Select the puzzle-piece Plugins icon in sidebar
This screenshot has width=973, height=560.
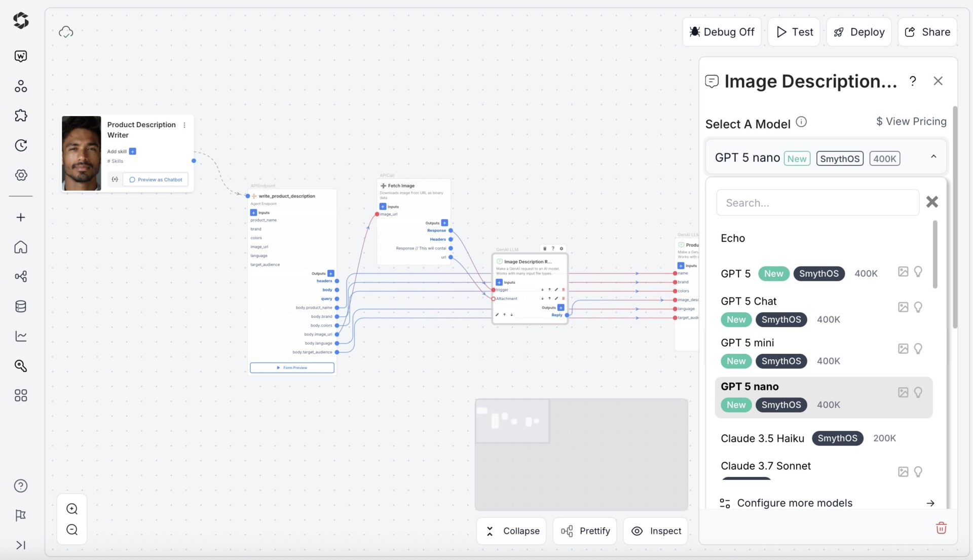pyautogui.click(x=21, y=116)
